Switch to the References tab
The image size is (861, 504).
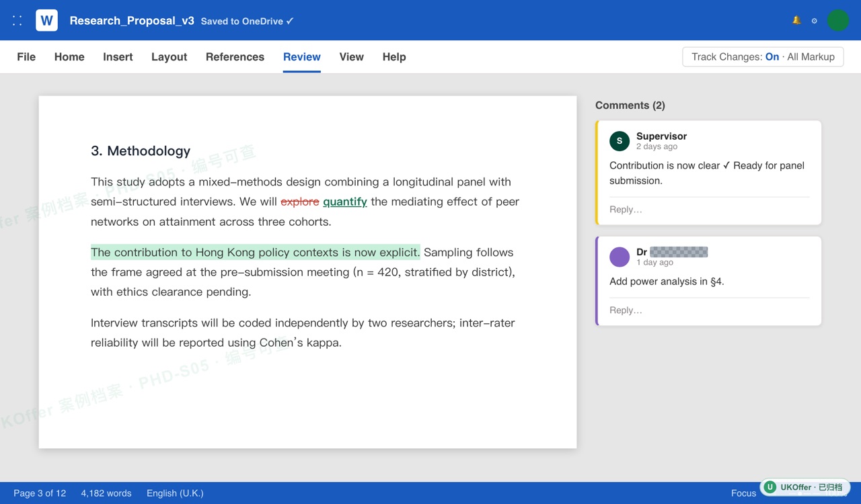tap(235, 57)
